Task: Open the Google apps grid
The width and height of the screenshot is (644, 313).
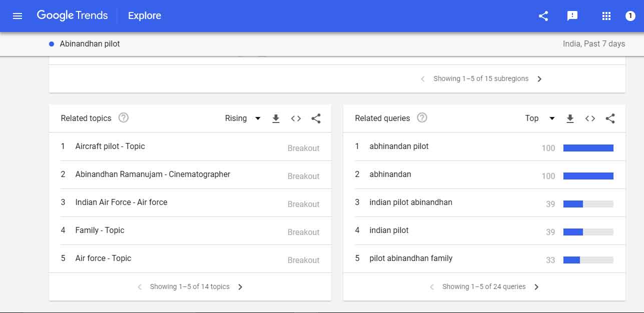Action: pos(606,16)
